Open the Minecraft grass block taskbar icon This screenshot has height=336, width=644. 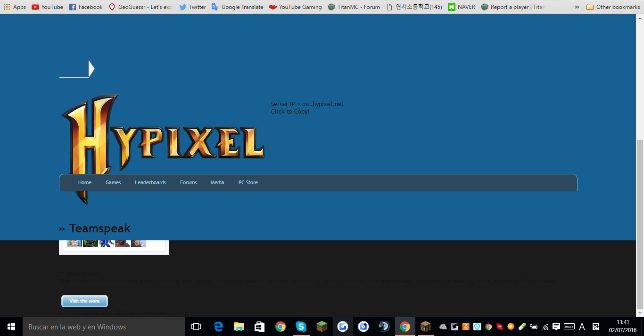click(x=322, y=327)
